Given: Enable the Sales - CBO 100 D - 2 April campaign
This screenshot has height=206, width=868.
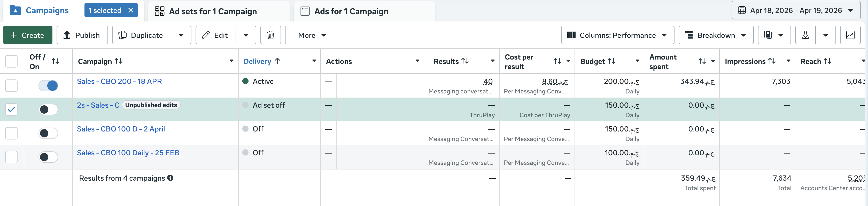Looking at the screenshot, I should pyautogui.click(x=48, y=133).
